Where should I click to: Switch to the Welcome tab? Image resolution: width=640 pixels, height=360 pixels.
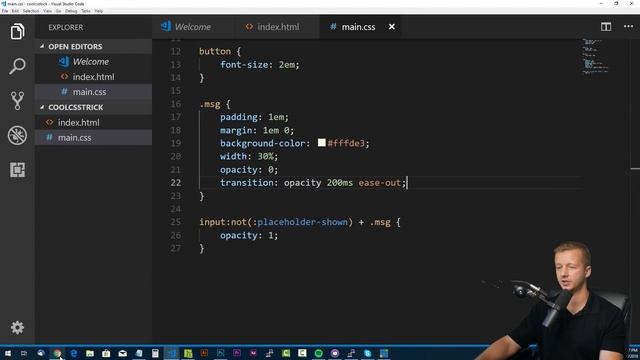[x=193, y=27]
